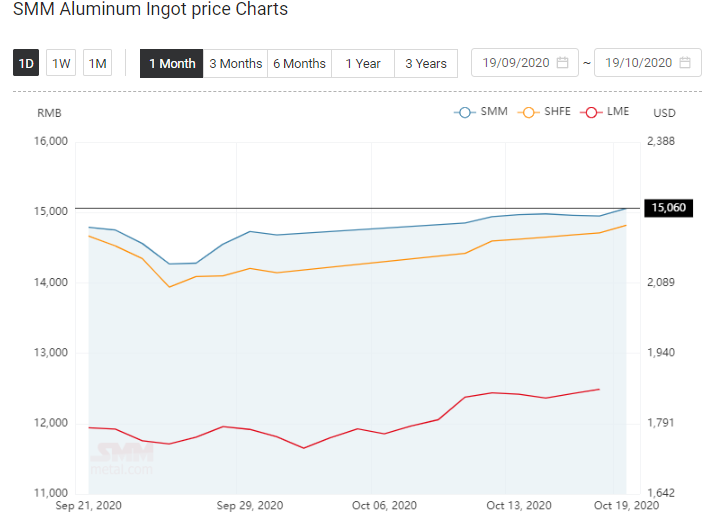Toggle the SHFE series legend
Screen dimensions: 722x528
tap(544, 112)
